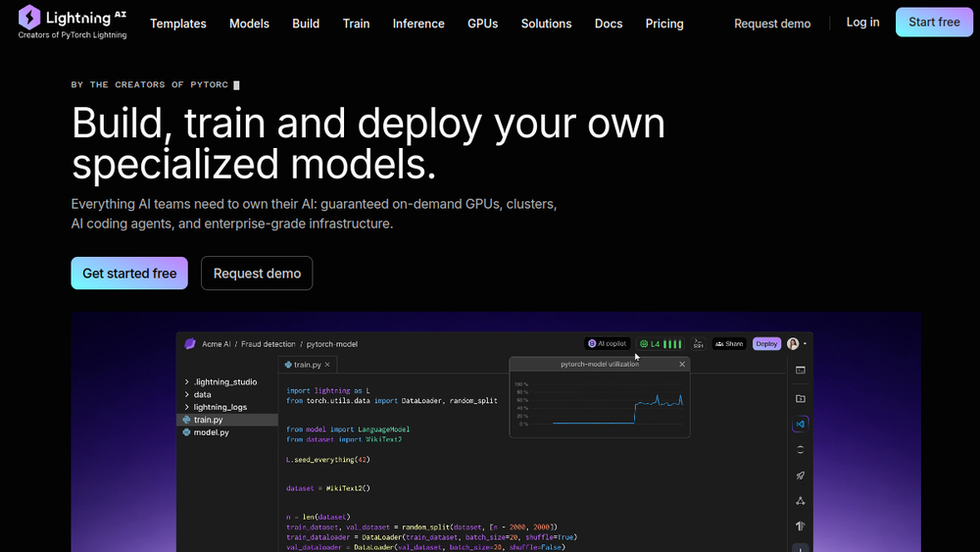Screen dimensions: 980x552
Task: Click the Start free button
Action: tap(934, 22)
